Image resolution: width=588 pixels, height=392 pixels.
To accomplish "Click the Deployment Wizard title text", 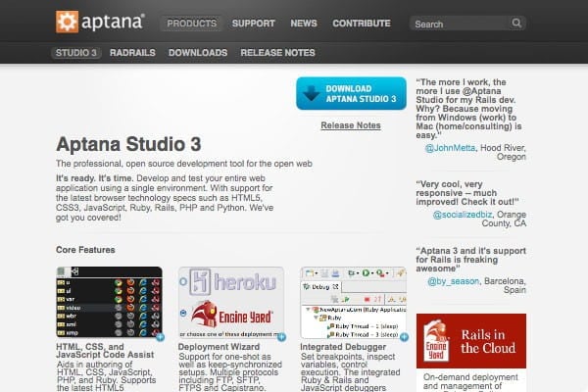I will coord(219,347).
